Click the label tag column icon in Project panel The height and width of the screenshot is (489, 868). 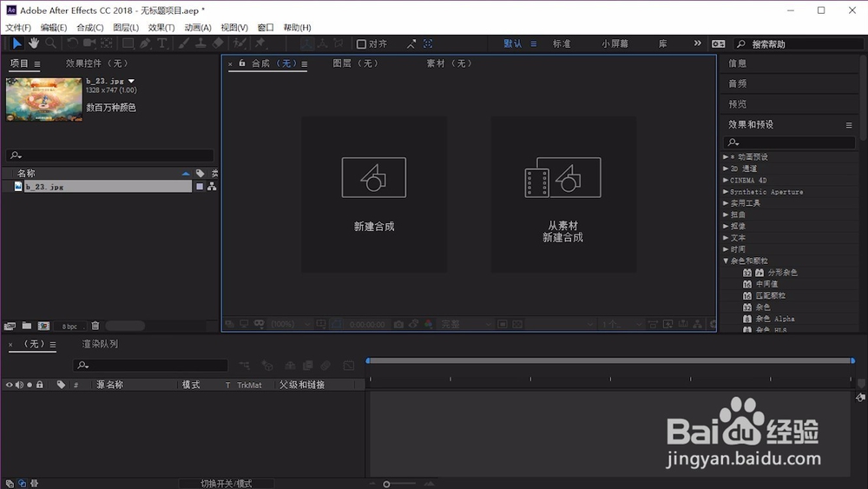tap(200, 174)
